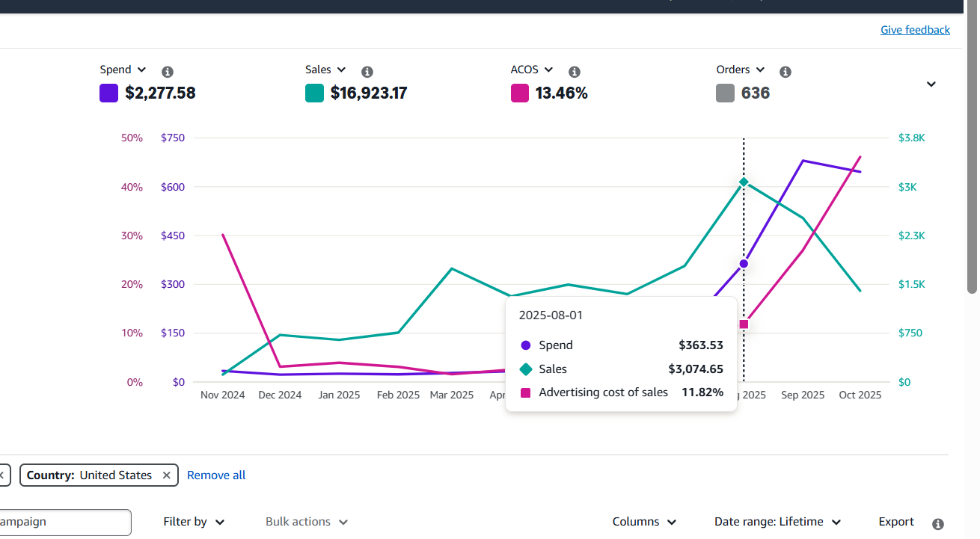The image size is (980, 539).
Task: Open the Sales metric dropdown
Action: pos(325,70)
